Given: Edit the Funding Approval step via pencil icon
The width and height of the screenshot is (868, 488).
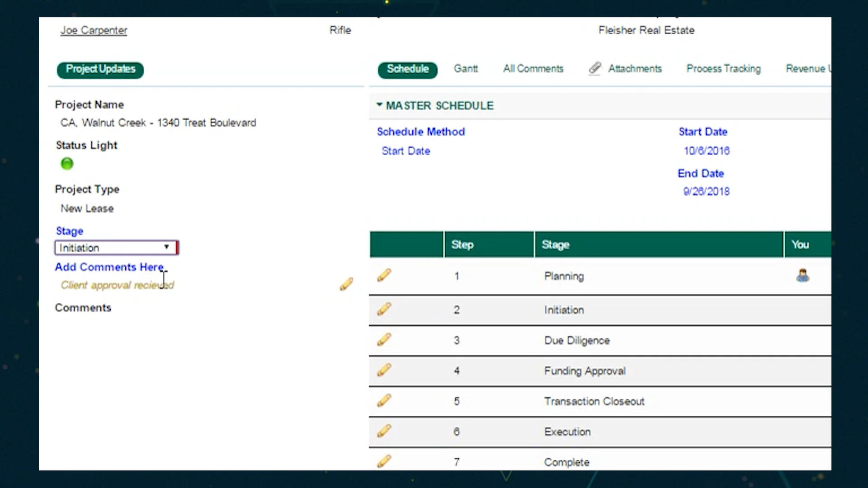Looking at the screenshot, I should point(384,370).
